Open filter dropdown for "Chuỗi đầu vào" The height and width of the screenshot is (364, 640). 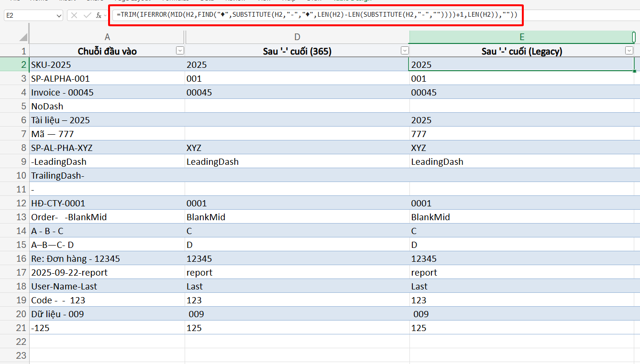click(x=180, y=51)
